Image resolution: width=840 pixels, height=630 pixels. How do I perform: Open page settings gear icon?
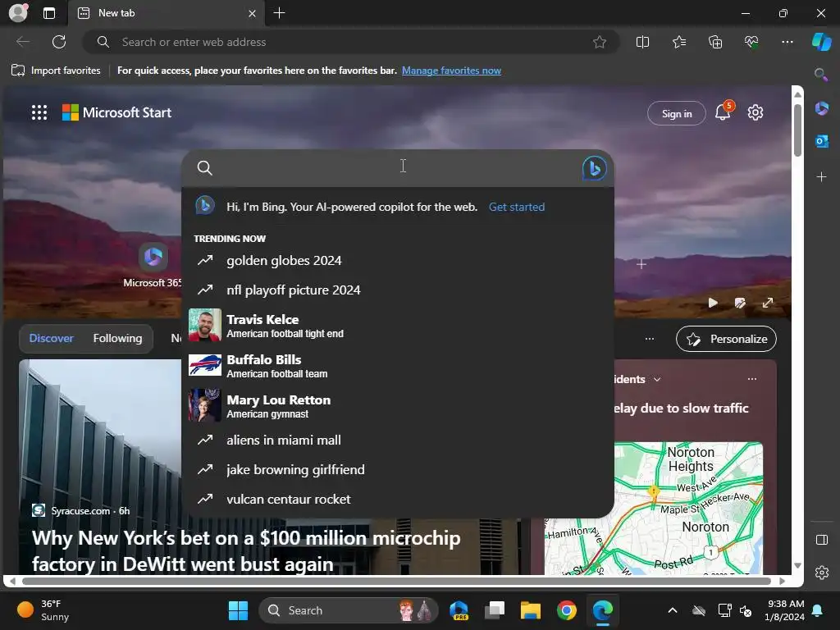[x=755, y=112]
